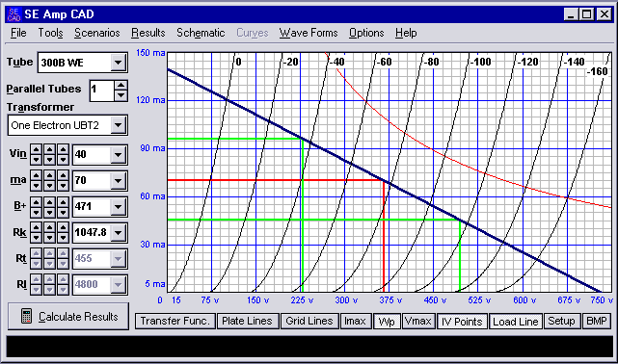
Task: Click the SE CAD application icon in title bar
Action: pyautogui.click(x=13, y=14)
